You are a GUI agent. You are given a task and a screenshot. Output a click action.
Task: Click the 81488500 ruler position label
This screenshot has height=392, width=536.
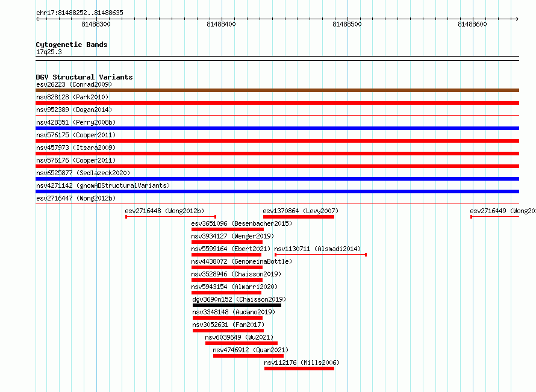pos(347,24)
